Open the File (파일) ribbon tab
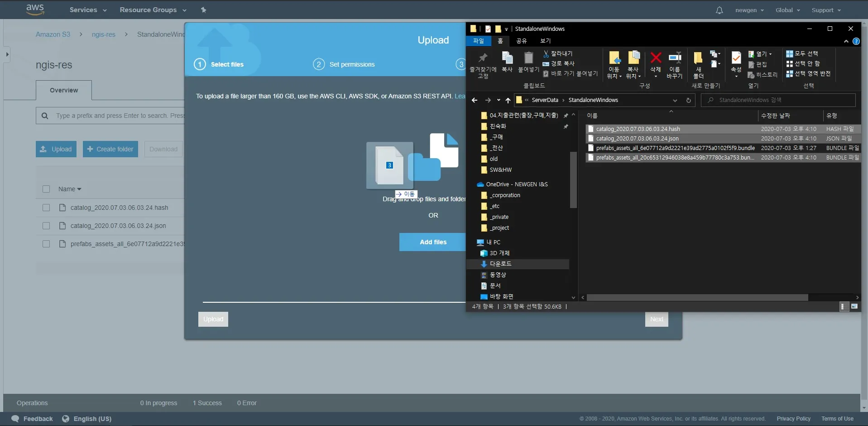 (x=479, y=41)
